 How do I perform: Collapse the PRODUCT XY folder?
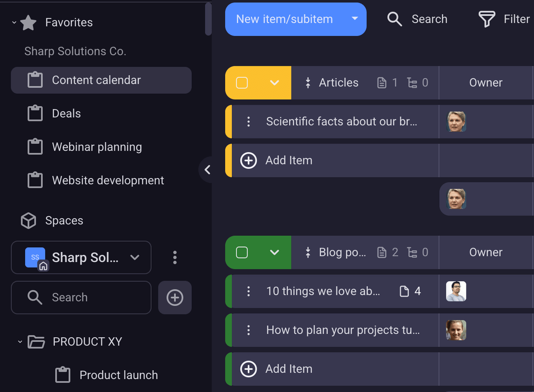(20, 342)
